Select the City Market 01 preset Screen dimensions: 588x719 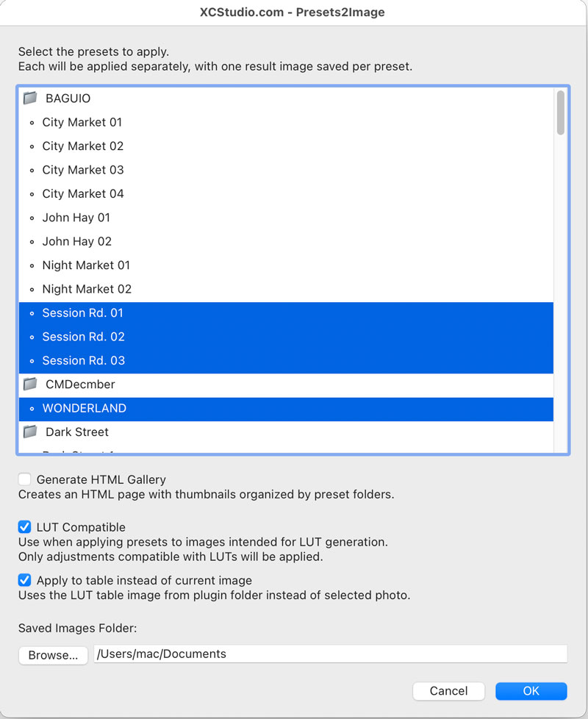82,122
